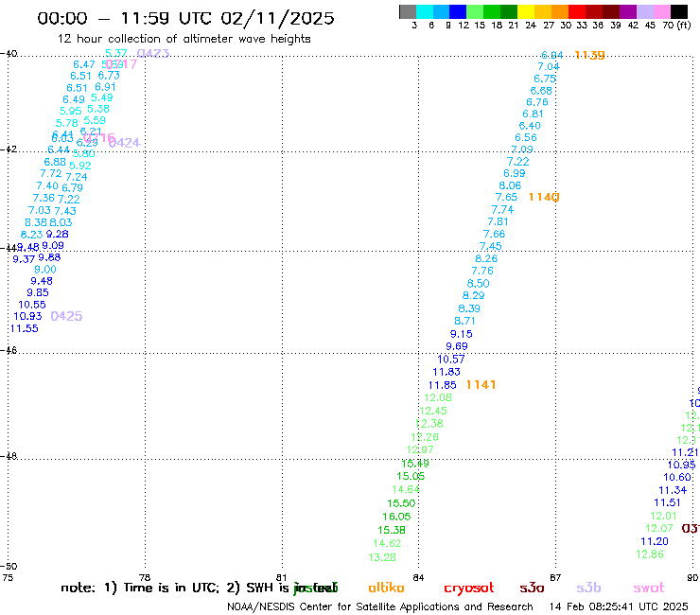
Task: Click the longitude axis label '84'
Action: pos(418,577)
